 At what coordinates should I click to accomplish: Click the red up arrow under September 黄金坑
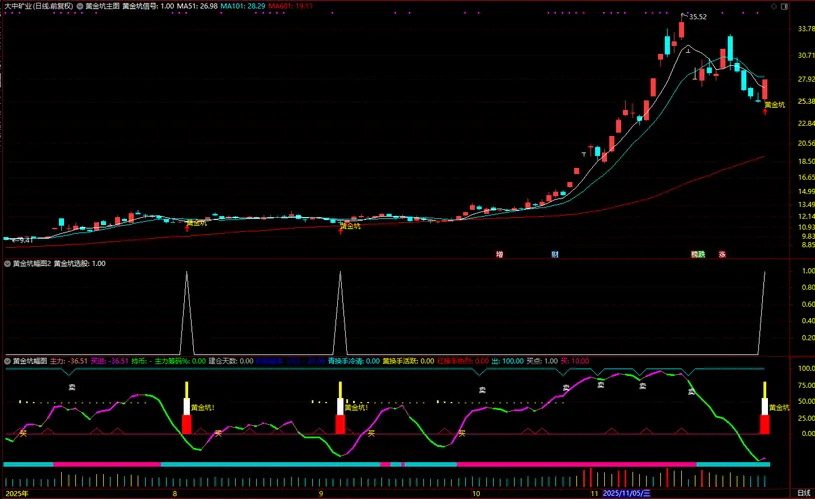pyautogui.click(x=341, y=231)
